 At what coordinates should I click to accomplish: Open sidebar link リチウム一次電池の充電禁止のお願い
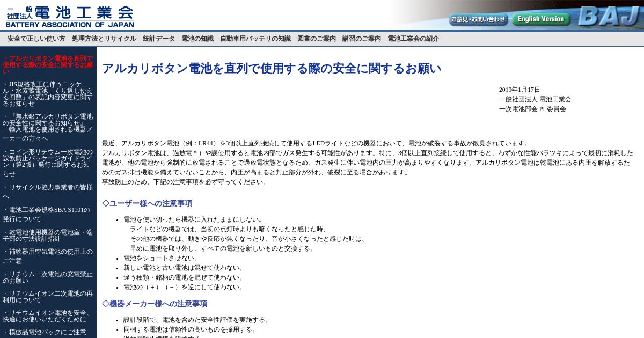pyautogui.click(x=48, y=277)
